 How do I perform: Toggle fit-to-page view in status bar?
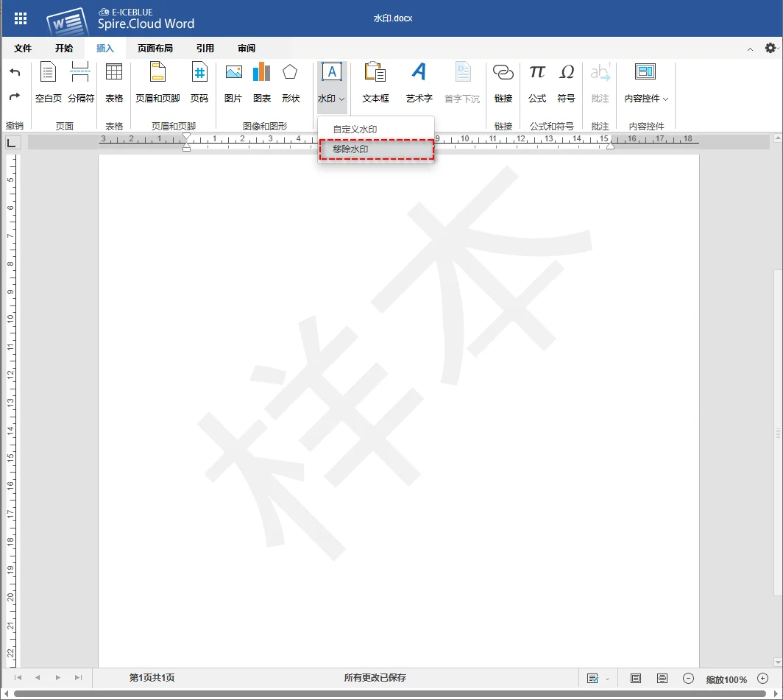[x=637, y=678]
